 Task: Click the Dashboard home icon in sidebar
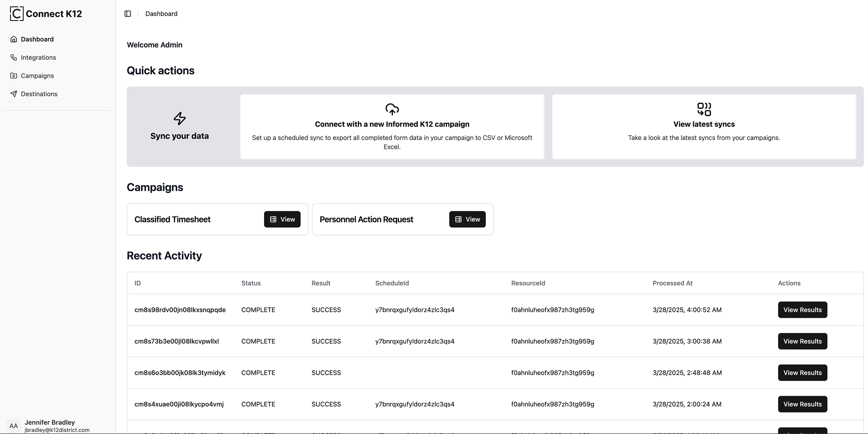pos(14,39)
